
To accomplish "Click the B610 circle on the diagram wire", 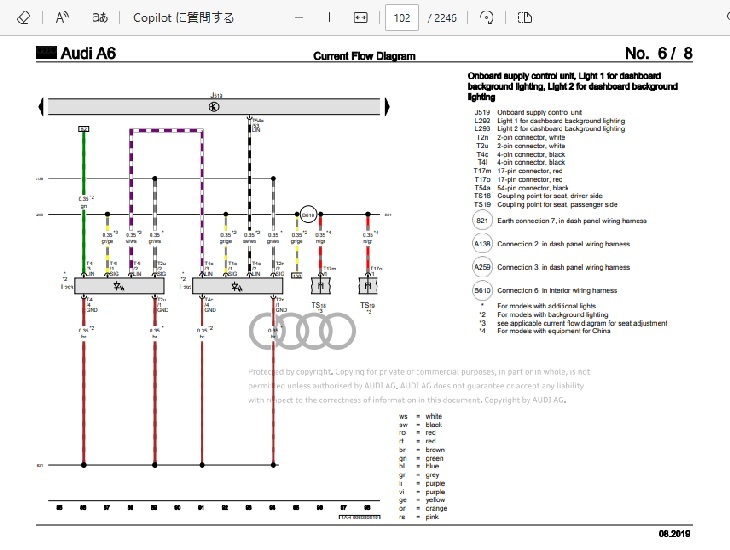I will 308,215.
